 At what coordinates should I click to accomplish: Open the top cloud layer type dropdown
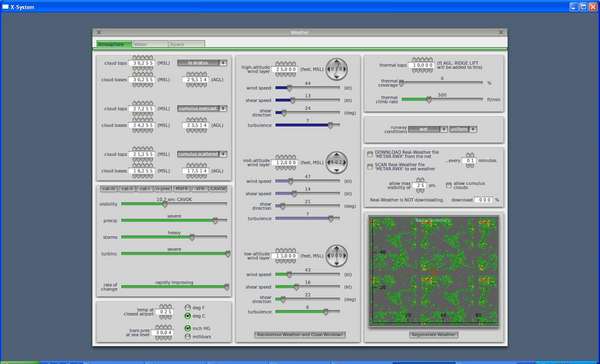pos(202,63)
